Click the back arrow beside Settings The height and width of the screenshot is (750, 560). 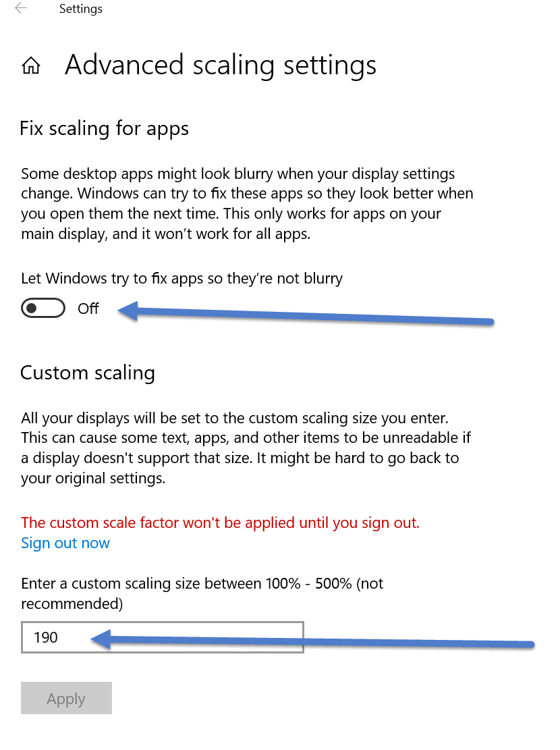pos(21,9)
